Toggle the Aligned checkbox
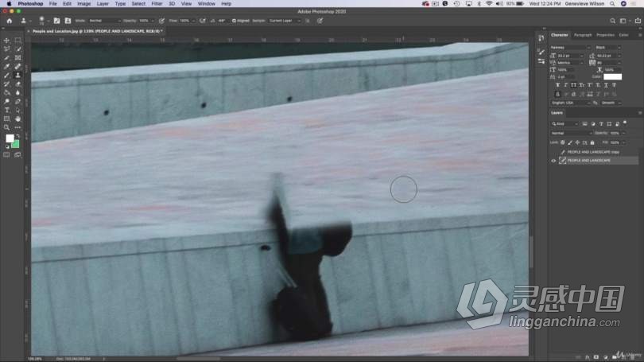 pyautogui.click(x=234, y=21)
